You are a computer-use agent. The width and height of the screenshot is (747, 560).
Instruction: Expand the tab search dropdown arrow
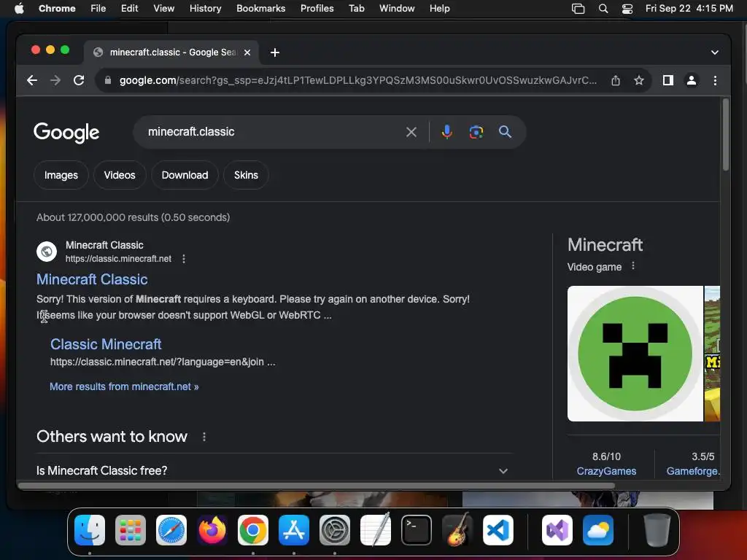click(x=715, y=52)
